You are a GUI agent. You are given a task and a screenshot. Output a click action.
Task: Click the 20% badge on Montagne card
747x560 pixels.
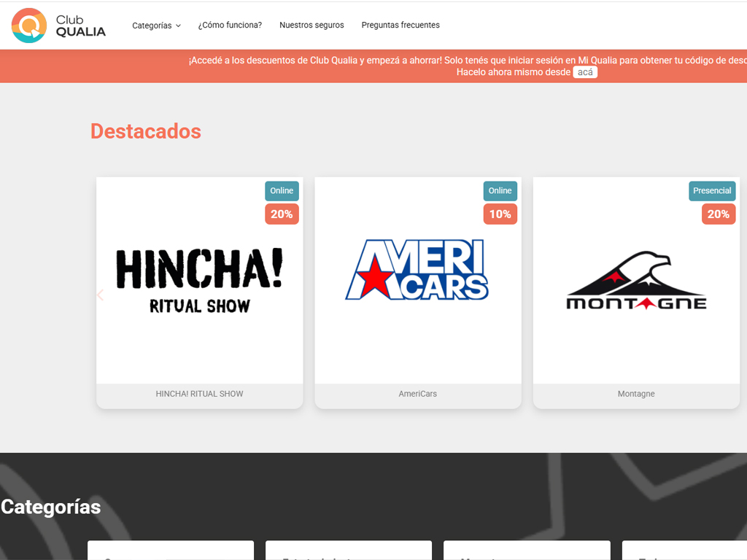click(718, 214)
